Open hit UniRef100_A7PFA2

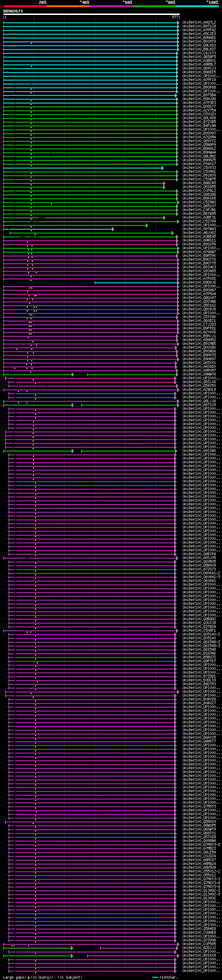[x=199, y=30]
